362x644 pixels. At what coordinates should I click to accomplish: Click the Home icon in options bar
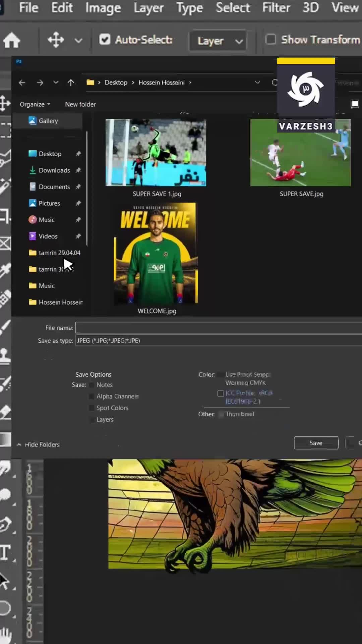click(x=12, y=41)
